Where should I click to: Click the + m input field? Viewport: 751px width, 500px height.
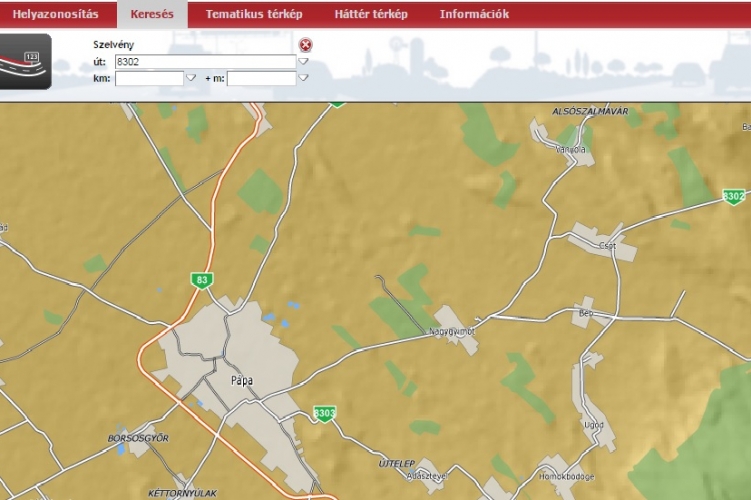click(x=261, y=78)
